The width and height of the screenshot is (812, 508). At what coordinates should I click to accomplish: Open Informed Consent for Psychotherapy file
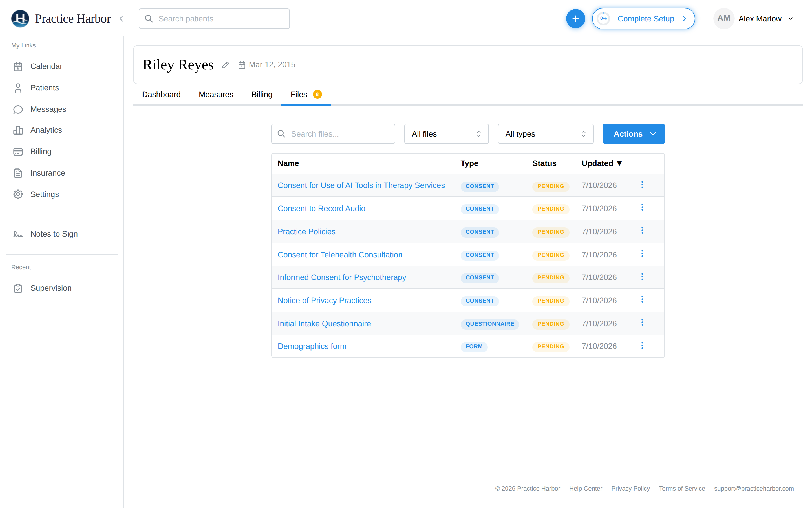342,277
